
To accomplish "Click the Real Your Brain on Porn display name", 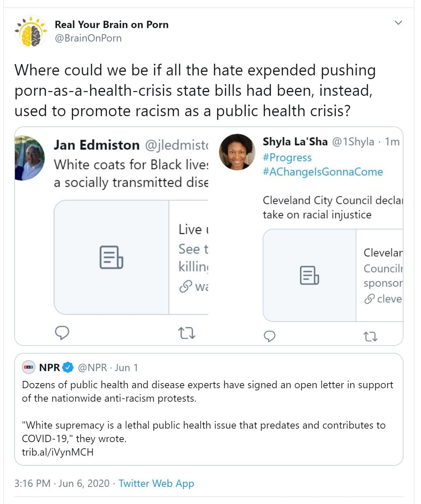I will tap(112, 25).
